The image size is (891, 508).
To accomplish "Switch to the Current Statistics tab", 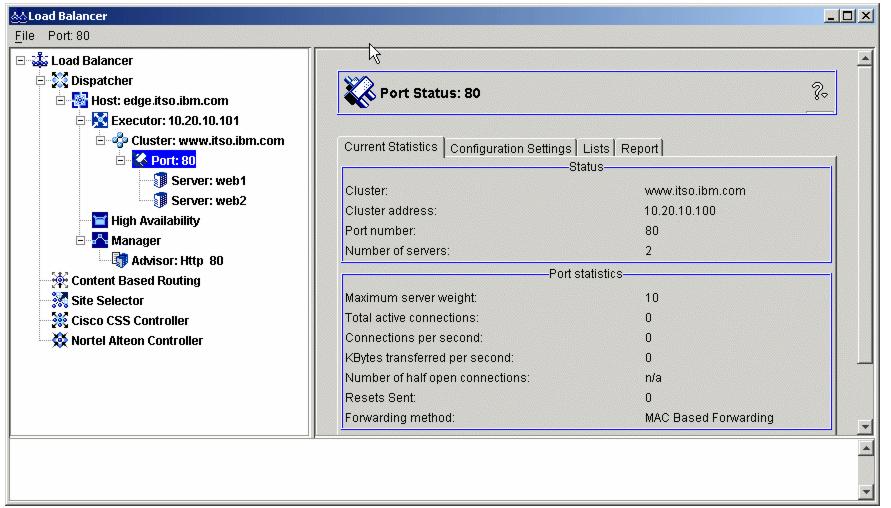I will click(391, 147).
